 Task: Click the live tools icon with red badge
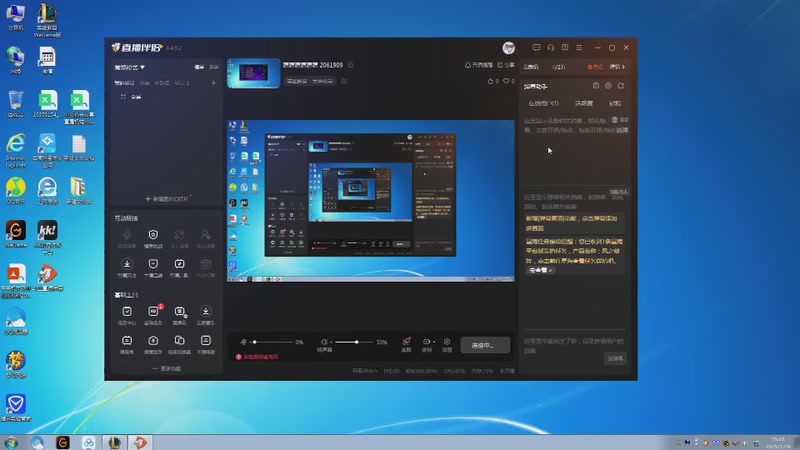(x=153, y=311)
